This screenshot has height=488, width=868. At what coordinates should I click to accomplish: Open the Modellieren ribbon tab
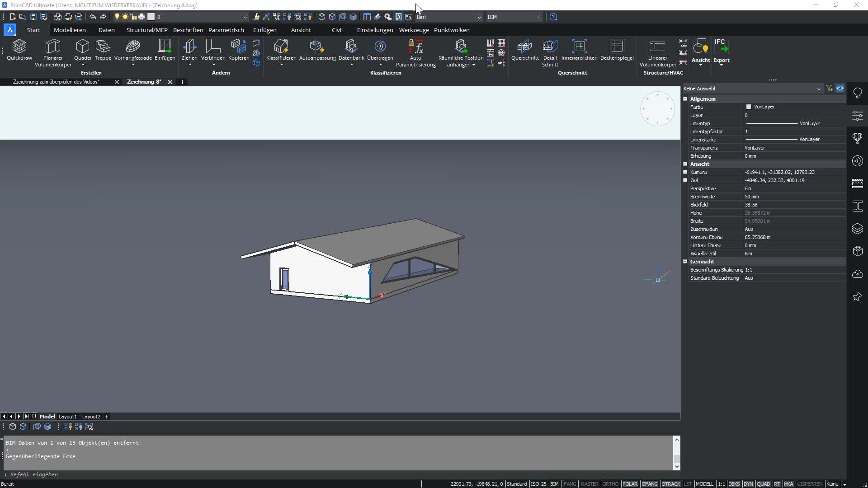pos(70,30)
